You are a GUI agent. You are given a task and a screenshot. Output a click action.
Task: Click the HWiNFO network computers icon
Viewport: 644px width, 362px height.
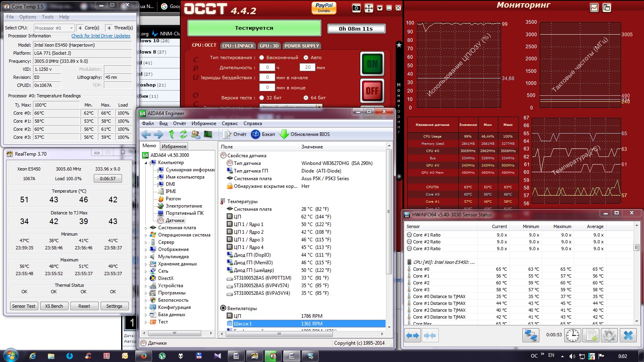(x=531, y=335)
